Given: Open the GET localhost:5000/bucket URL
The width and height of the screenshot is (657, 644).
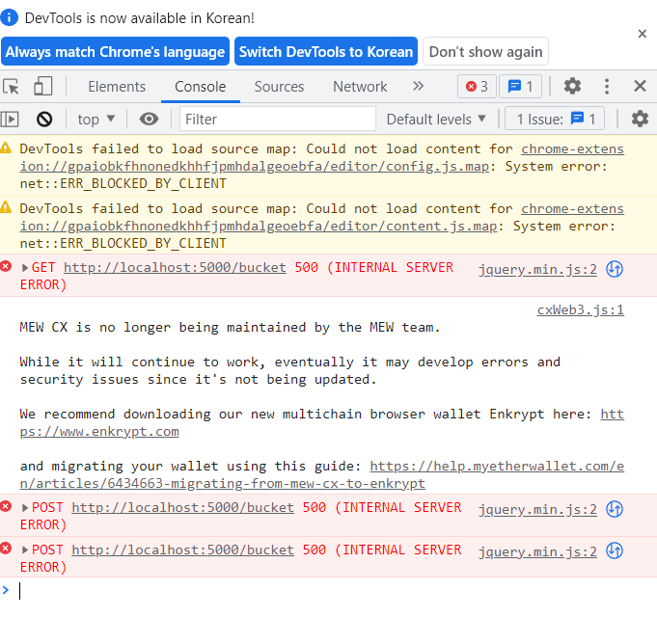Looking at the screenshot, I should pos(175,268).
